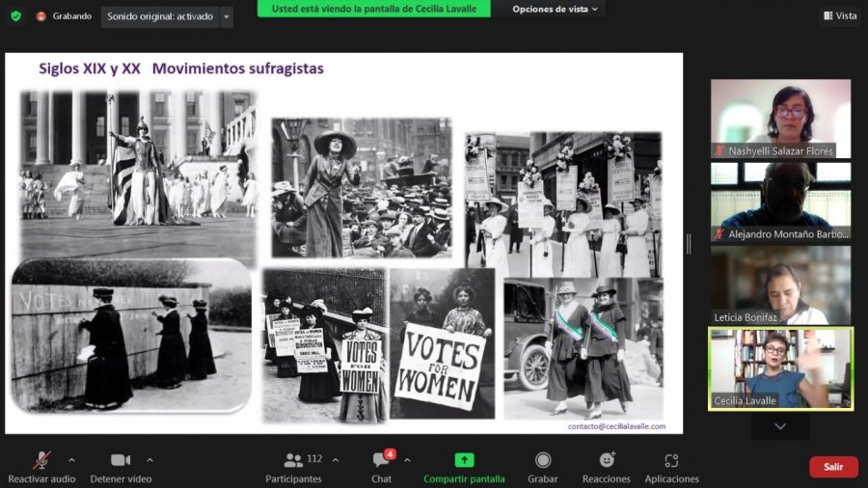868x488 pixels.
Task: Select Nashyelli Salazar Flores video tile
Action: point(780,118)
